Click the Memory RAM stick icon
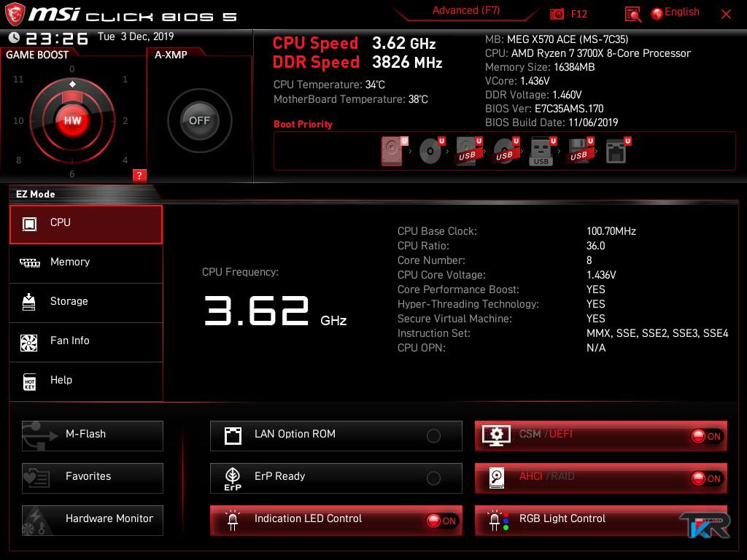747x560 pixels. point(29,262)
